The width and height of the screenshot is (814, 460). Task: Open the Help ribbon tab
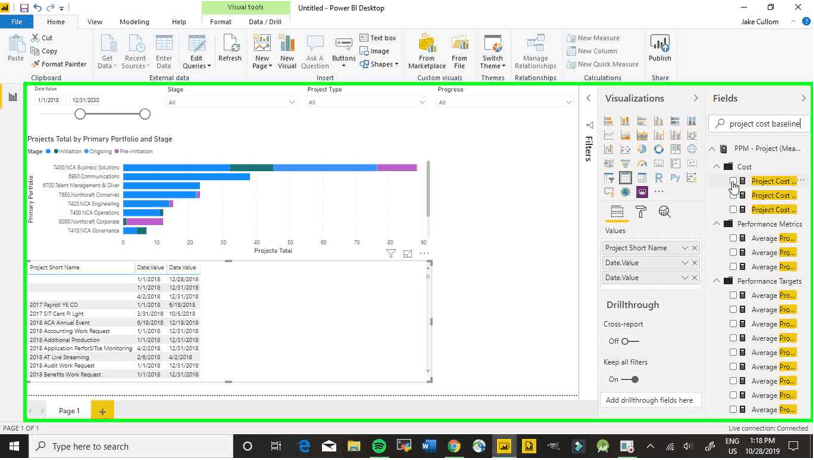pos(179,22)
